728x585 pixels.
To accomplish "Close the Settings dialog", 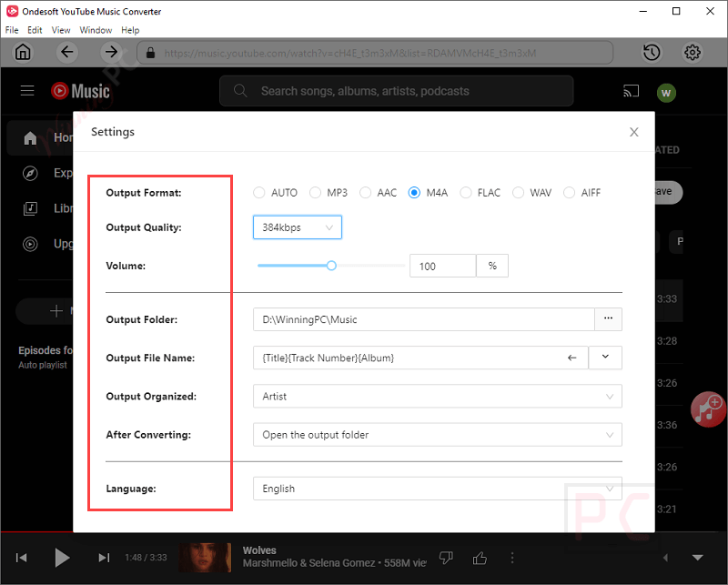I will [633, 132].
